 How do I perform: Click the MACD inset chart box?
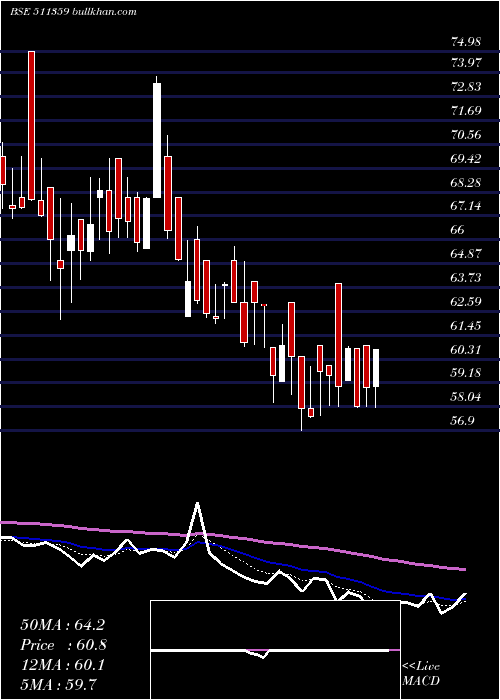[275, 650]
